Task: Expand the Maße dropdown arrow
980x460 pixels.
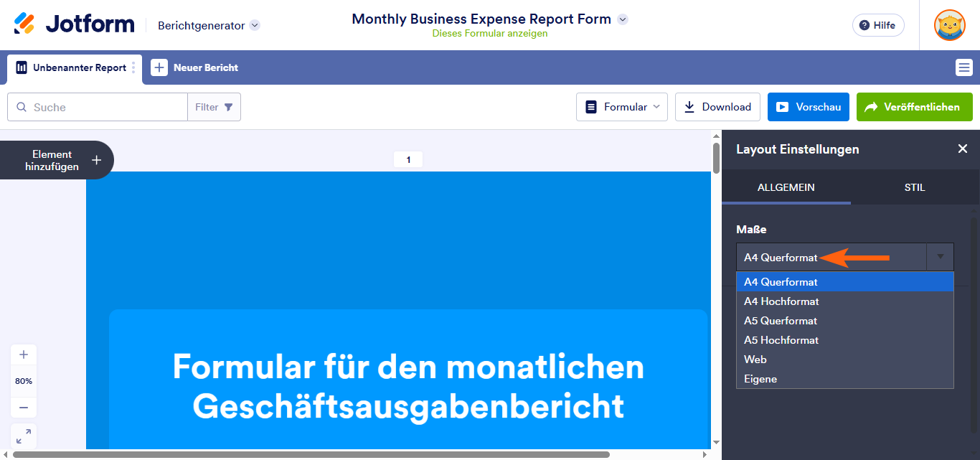Action: 941,256
